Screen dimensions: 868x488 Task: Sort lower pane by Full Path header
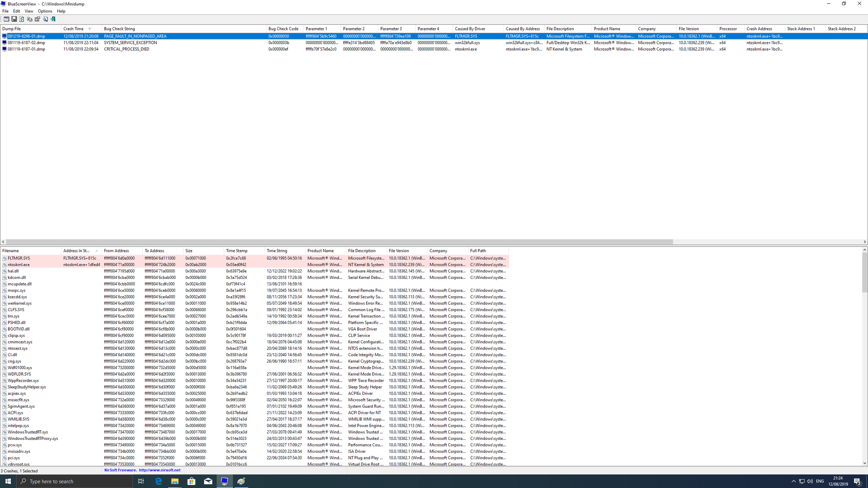coord(488,251)
